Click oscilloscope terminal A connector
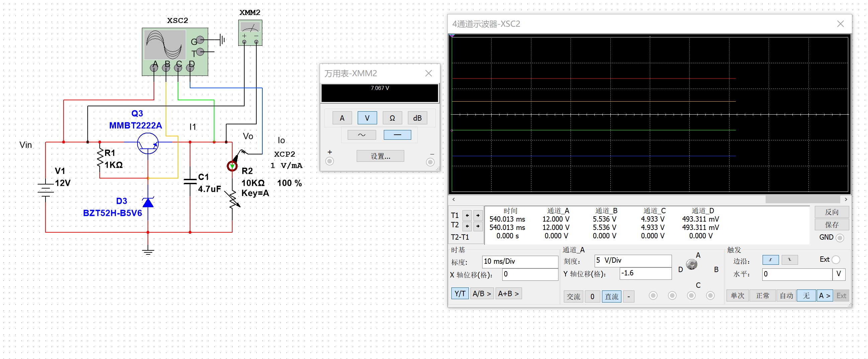 point(154,68)
